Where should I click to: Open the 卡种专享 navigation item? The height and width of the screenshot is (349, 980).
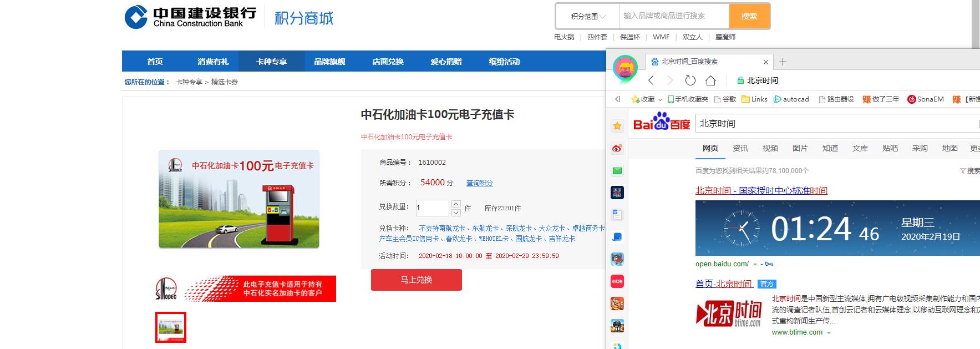[x=272, y=62]
